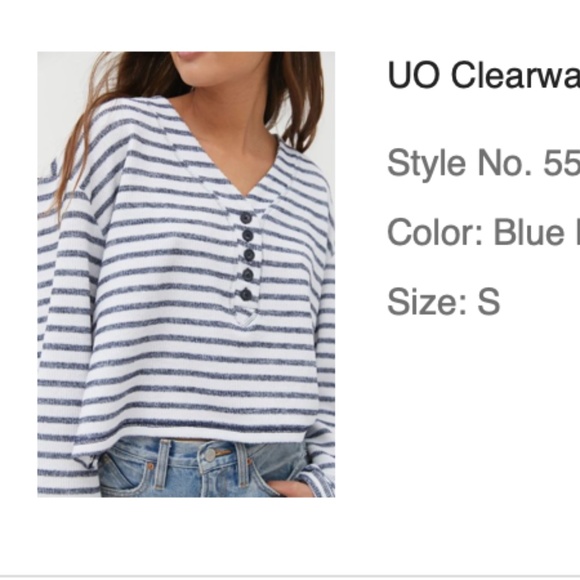Open the striped henley top product thumbnail

pyautogui.click(x=186, y=274)
